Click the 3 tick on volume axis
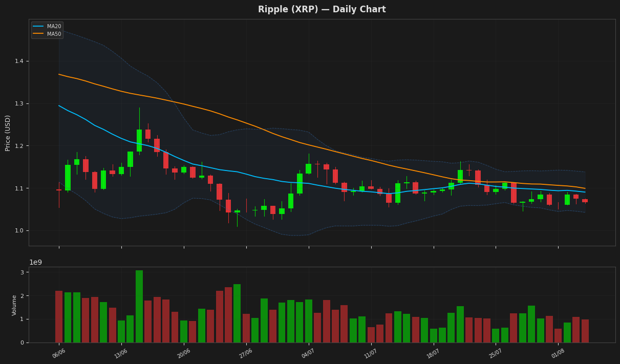 tap(23, 272)
